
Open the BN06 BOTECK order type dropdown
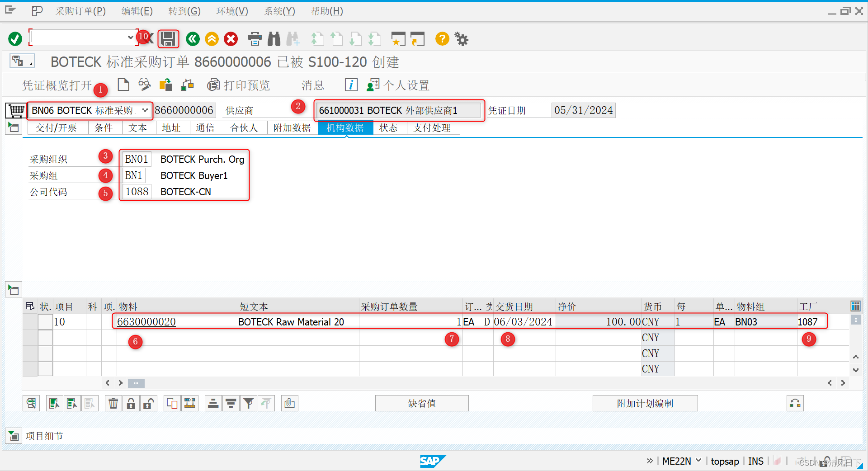145,110
